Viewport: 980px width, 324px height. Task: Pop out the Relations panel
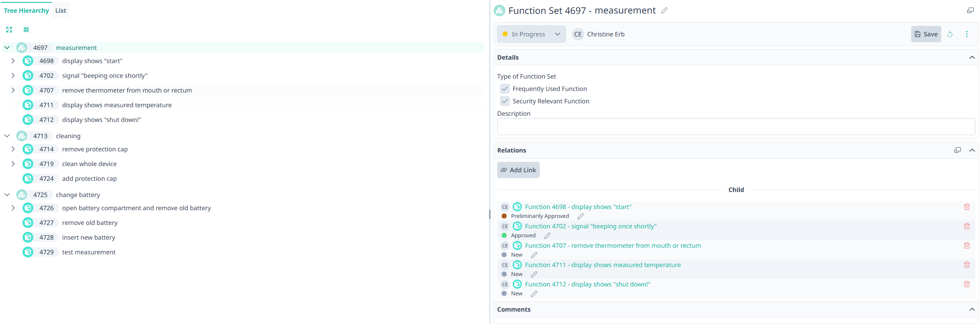coord(958,150)
